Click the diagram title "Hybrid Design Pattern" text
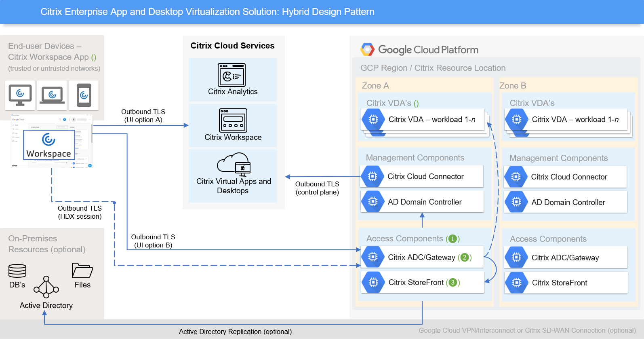Viewport: 644px width, 340px height. [328, 12]
